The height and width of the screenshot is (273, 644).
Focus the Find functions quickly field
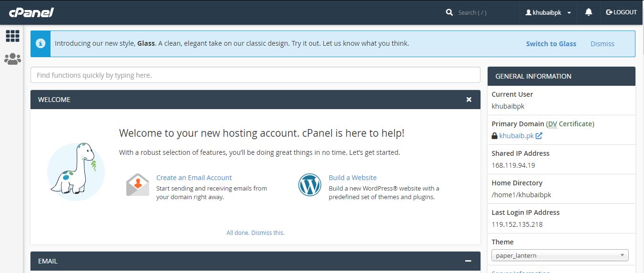coord(255,75)
